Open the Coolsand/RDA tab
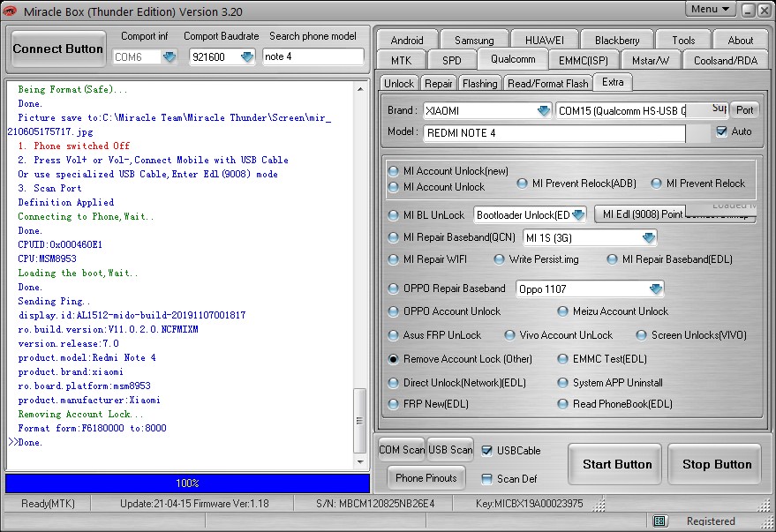 pos(726,60)
